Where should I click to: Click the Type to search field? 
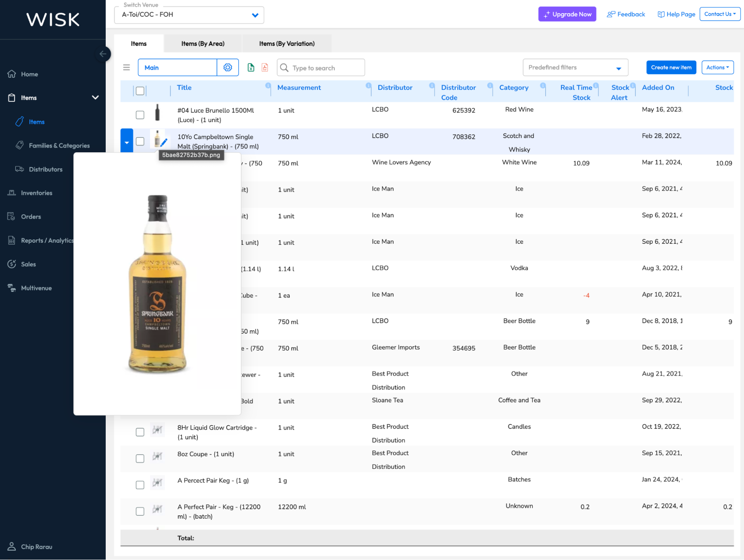[320, 67]
